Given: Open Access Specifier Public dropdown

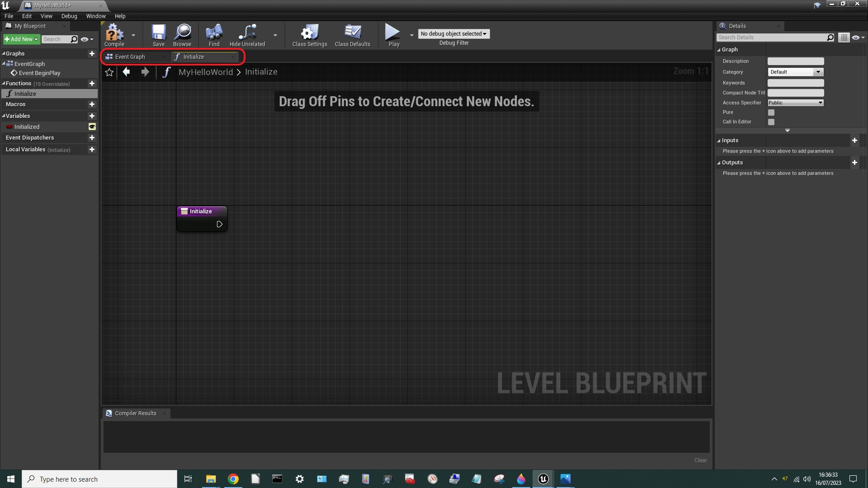Looking at the screenshot, I should coord(796,103).
